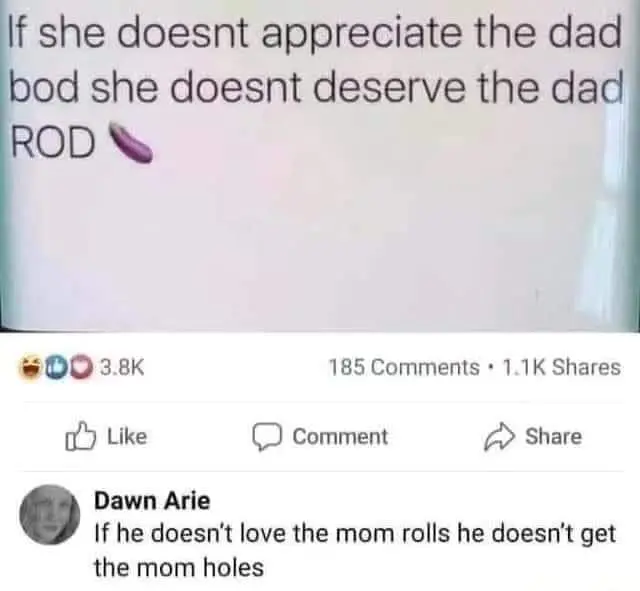640x591 pixels.
Task: Like the post using Like label
Action: pos(127,436)
